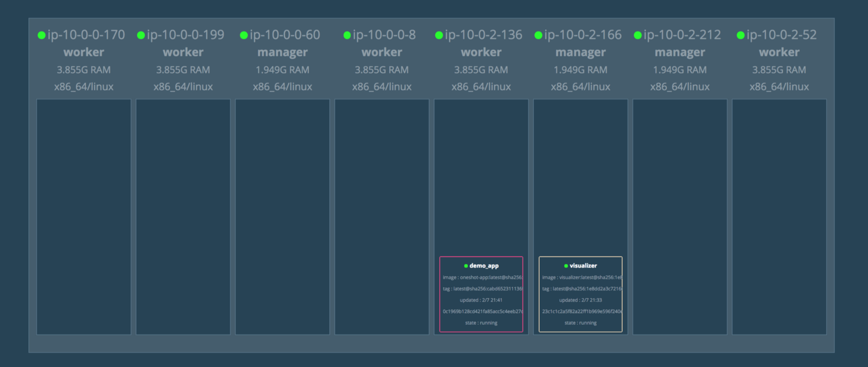Click the green dot beside ip-10-0-0-8
868x367 pixels.
[x=347, y=35]
